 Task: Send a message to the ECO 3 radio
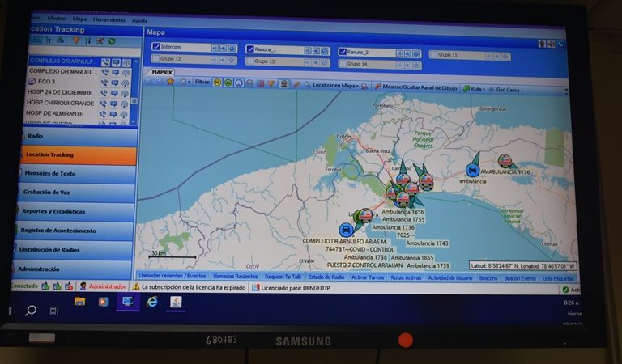coord(115,83)
